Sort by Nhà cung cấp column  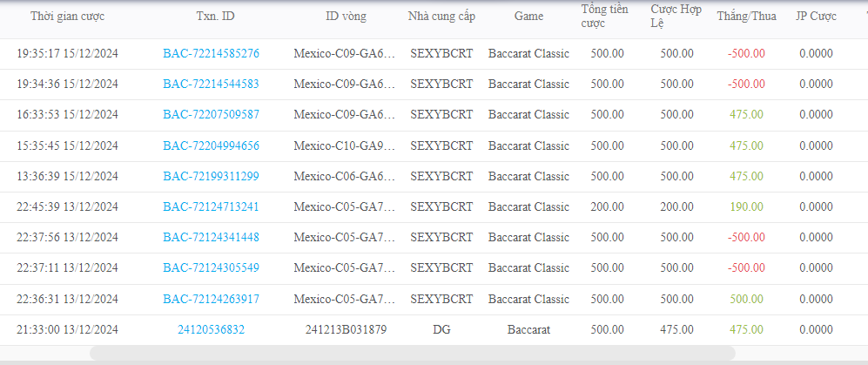(x=441, y=17)
